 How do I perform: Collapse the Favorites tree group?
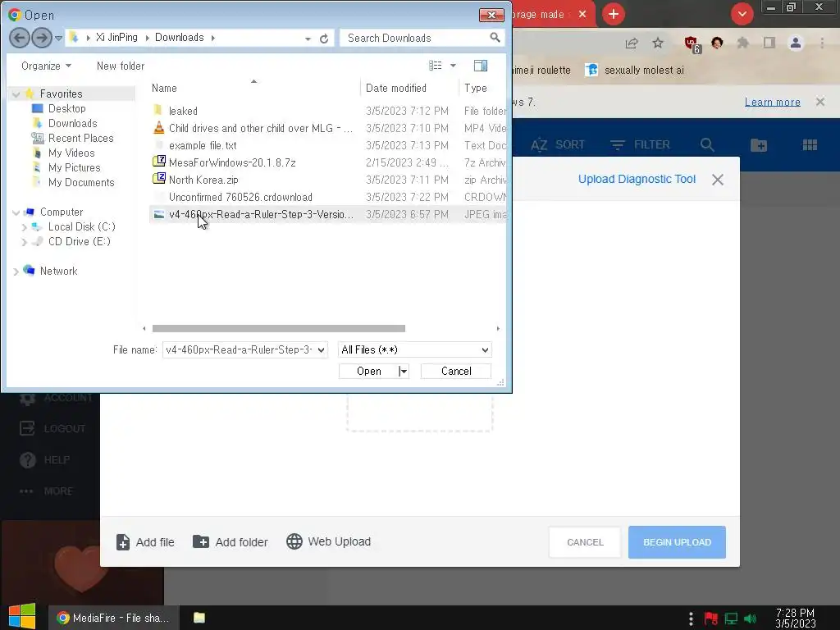tap(16, 94)
